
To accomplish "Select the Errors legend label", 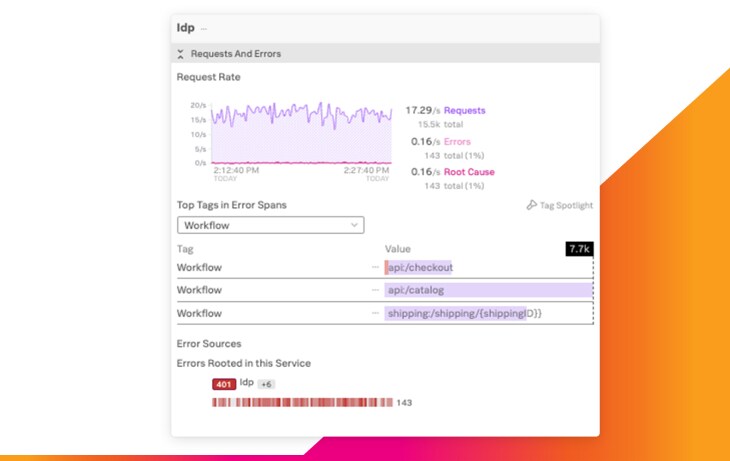I will point(457,141).
